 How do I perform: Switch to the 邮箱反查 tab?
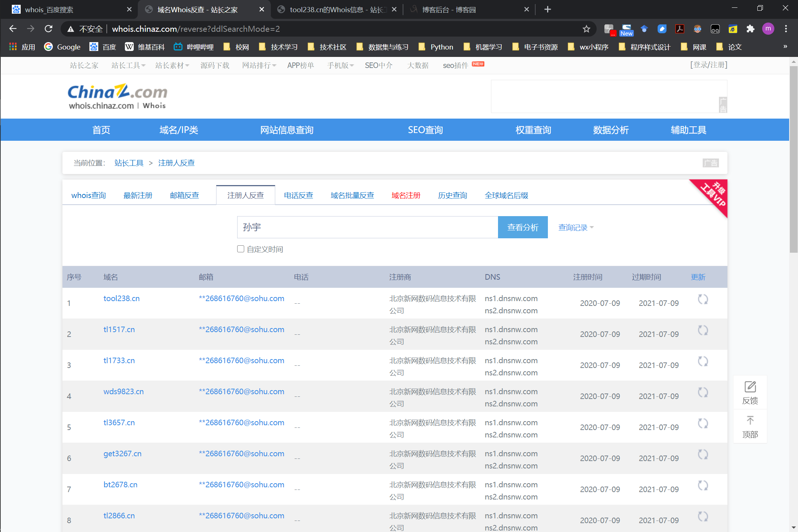click(184, 195)
